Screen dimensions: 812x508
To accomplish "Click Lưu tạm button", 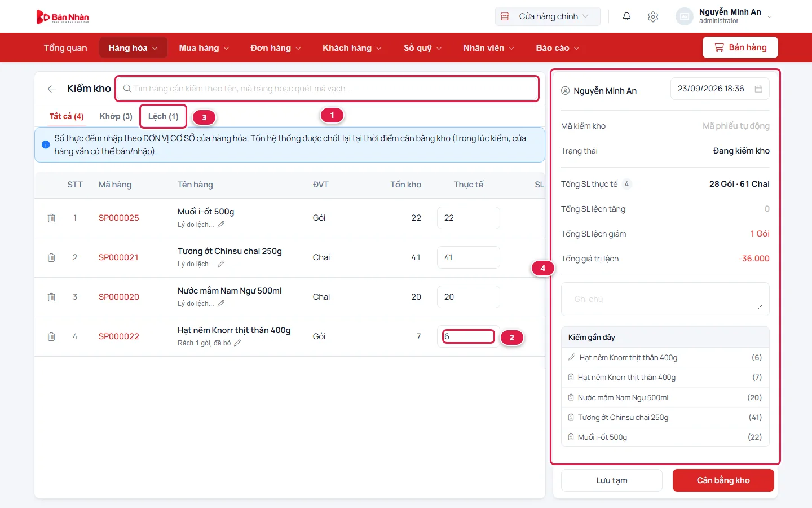I will pyautogui.click(x=612, y=480).
